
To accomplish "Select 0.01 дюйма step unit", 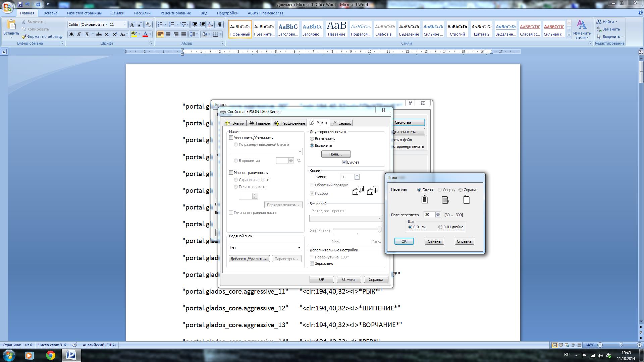I will (440, 227).
